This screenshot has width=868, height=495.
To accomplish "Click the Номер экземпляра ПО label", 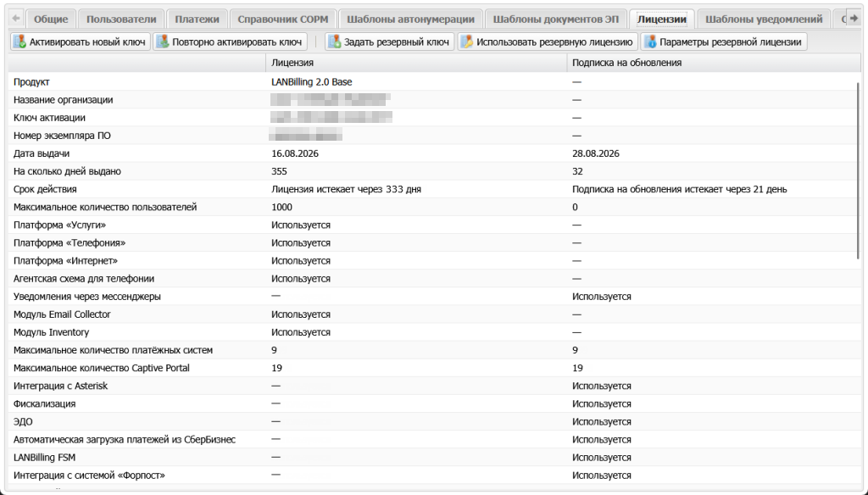I will [x=62, y=136].
